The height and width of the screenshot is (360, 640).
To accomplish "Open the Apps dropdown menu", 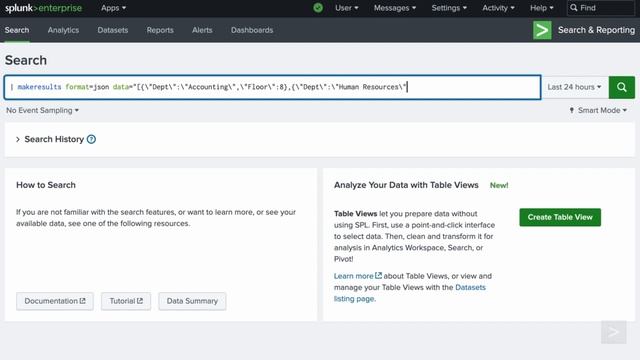I will (x=113, y=8).
